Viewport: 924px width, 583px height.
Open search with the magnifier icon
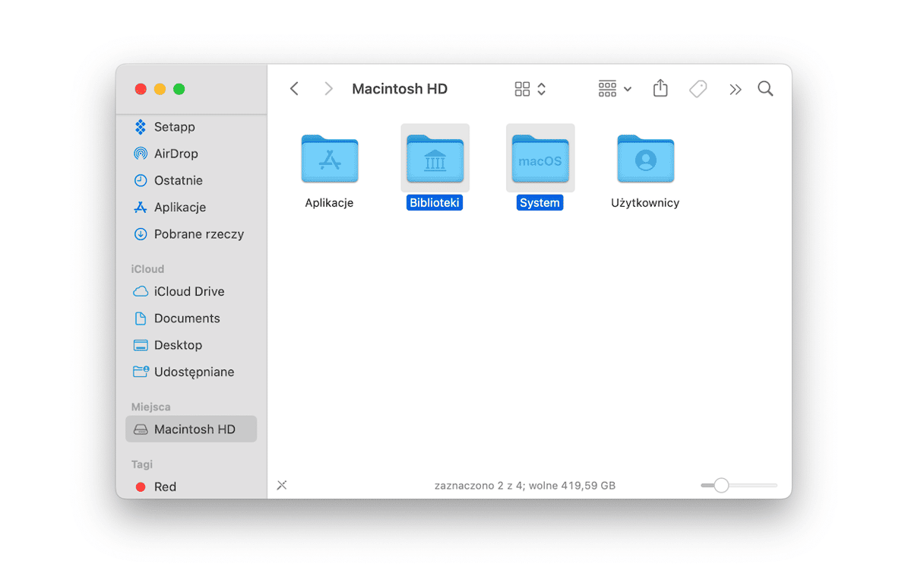coord(765,89)
